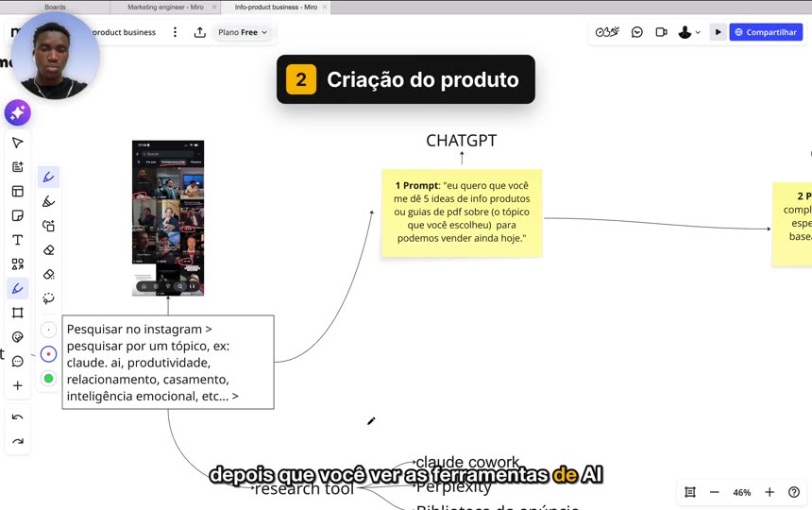
Task: Open the Shapes and lines tool
Action: pos(18,264)
